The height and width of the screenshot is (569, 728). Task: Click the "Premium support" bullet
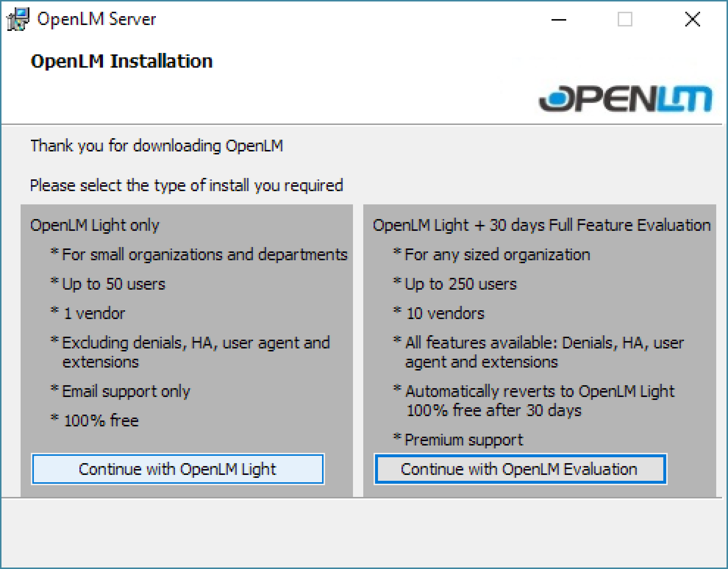point(463,440)
